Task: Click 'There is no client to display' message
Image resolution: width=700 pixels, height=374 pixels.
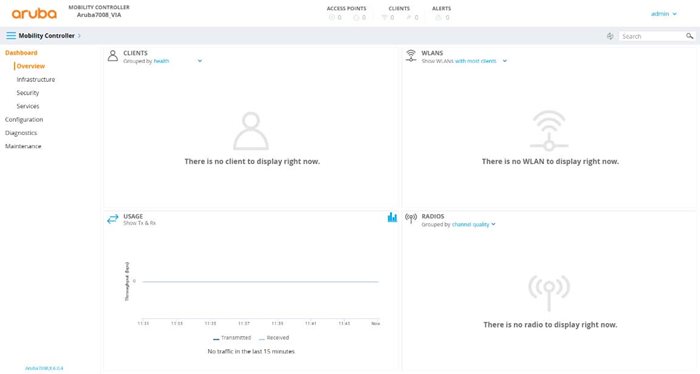Action: [252, 162]
